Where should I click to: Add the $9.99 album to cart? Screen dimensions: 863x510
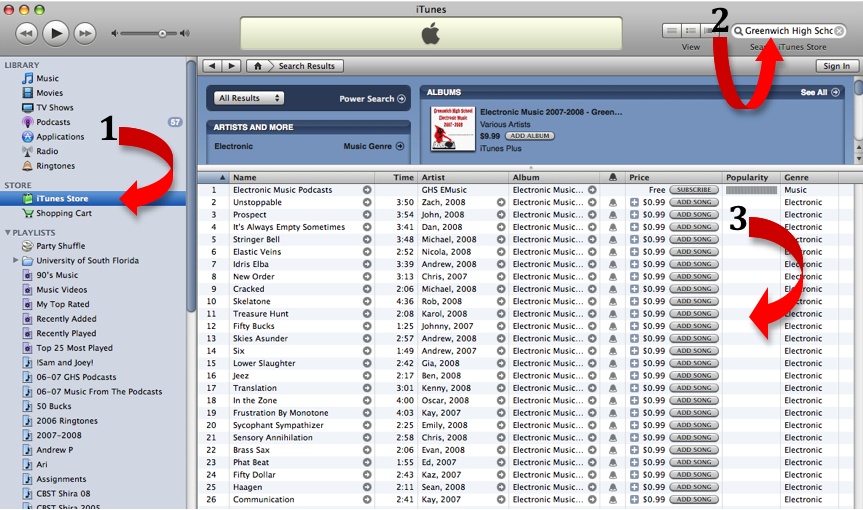pyautogui.click(x=529, y=136)
